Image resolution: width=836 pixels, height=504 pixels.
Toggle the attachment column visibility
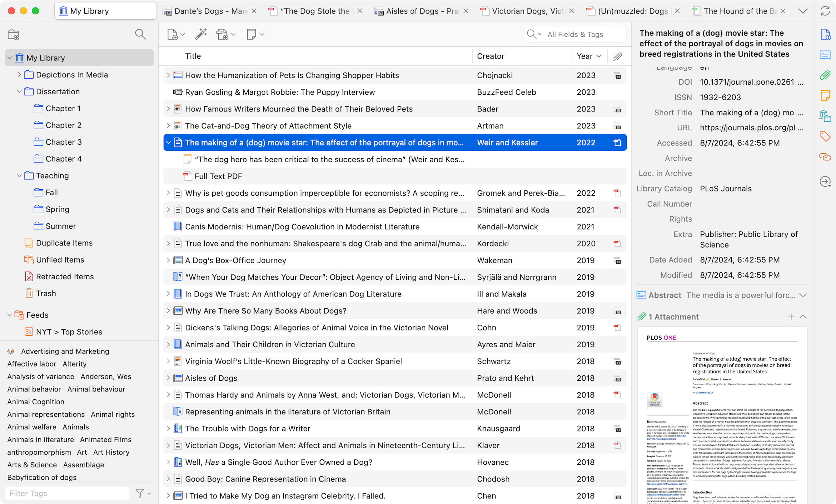pyautogui.click(x=617, y=56)
